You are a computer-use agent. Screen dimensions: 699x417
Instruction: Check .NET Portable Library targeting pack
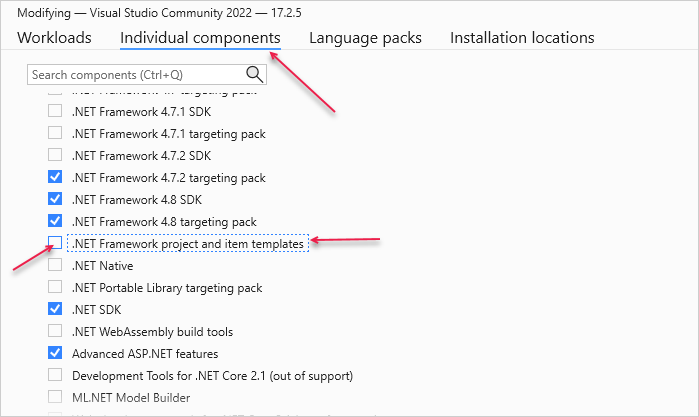tap(55, 287)
